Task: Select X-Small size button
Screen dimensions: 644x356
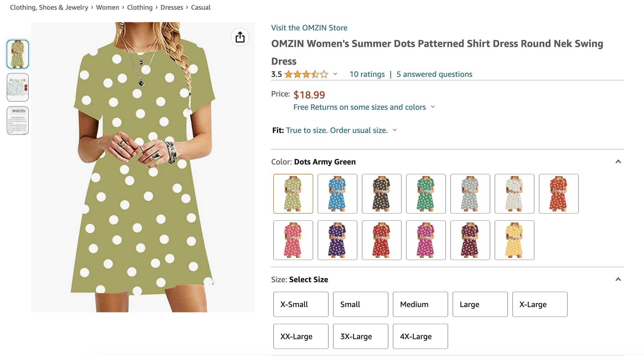Action: pos(300,304)
